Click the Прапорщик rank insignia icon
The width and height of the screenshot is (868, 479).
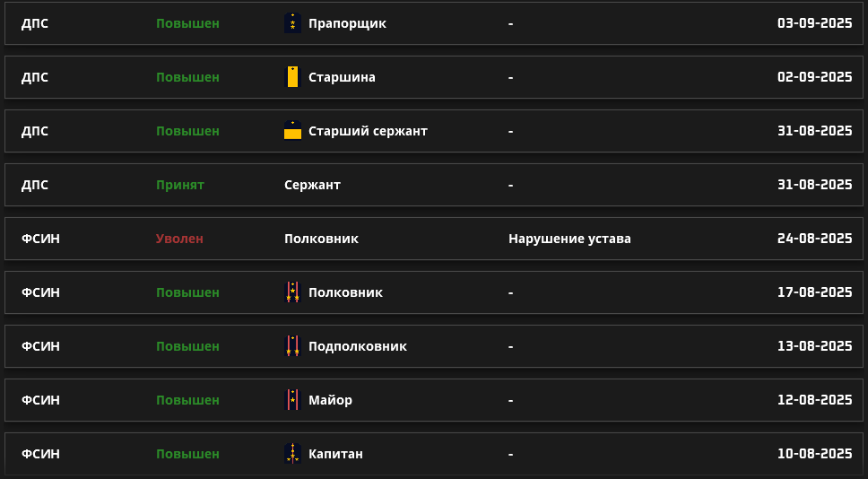click(x=292, y=23)
